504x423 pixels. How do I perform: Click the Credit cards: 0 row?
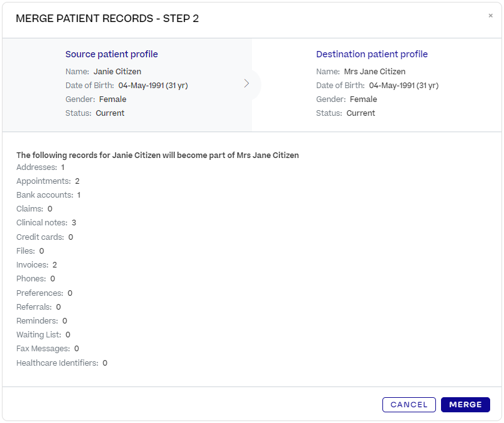[x=45, y=237]
